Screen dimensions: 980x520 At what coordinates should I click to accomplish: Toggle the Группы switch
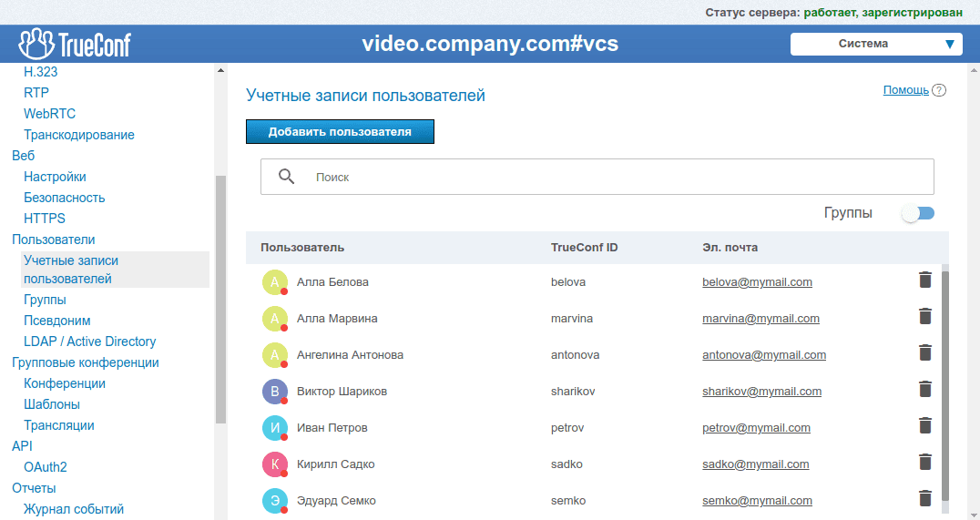point(917,214)
